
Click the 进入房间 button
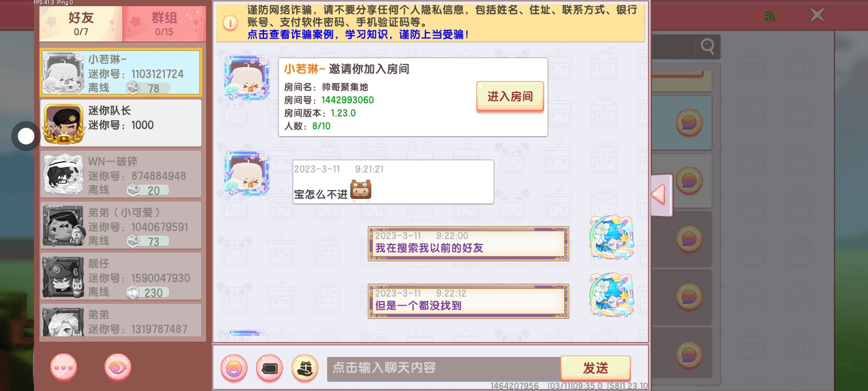(x=510, y=96)
